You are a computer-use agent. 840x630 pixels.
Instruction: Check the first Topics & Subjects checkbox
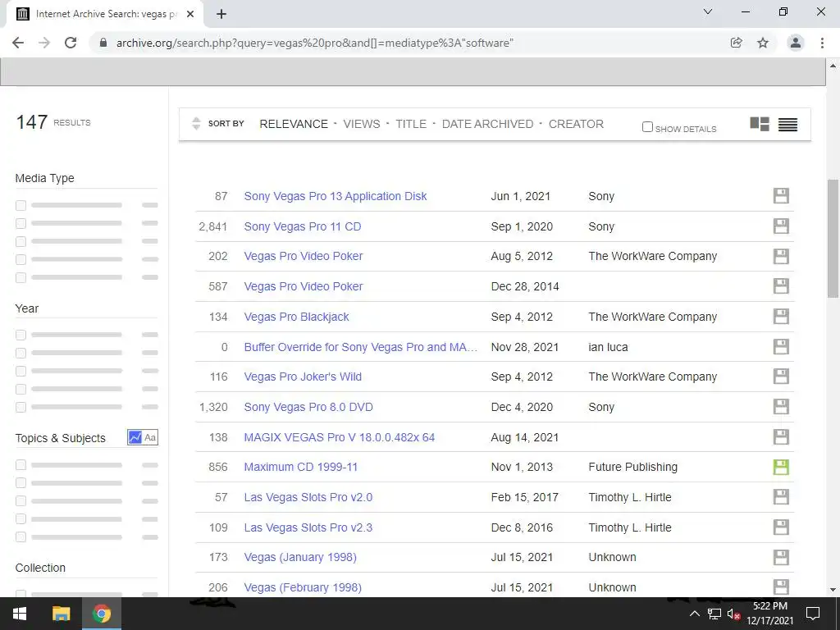[21, 464]
